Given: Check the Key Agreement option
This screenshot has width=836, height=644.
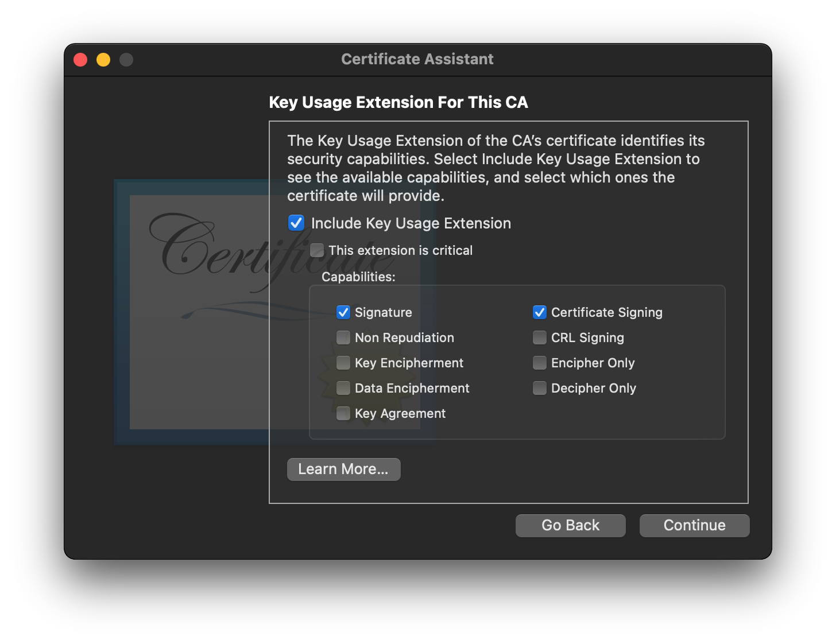Looking at the screenshot, I should click(343, 413).
